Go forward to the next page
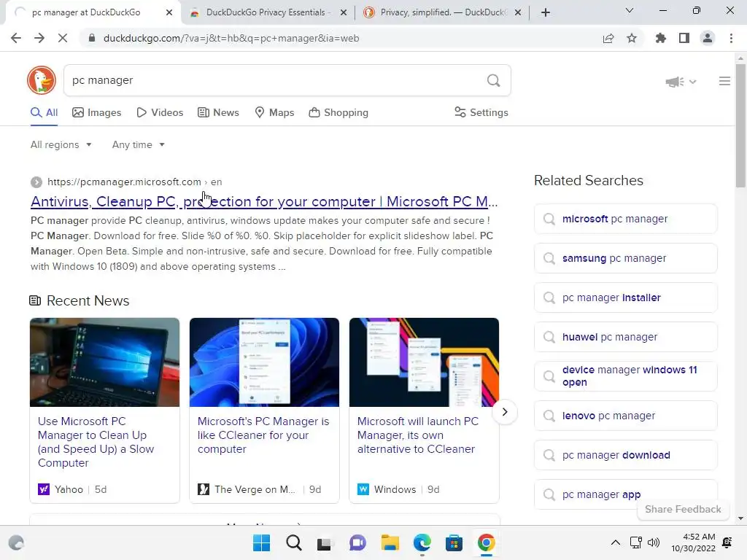This screenshot has width=747, height=560. pos(39,38)
